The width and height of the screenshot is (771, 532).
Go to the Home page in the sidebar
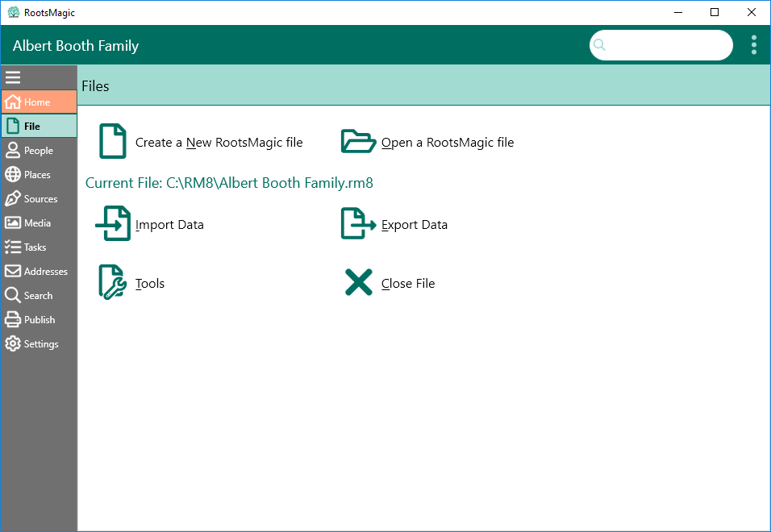[x=39, y=102]
